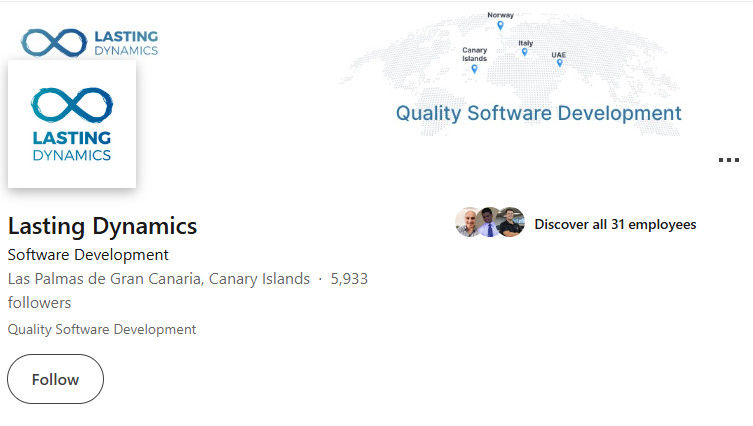Click the Software Development industry text
The image size is (753, 426).
pyautogui.click(x=88, y=255)
